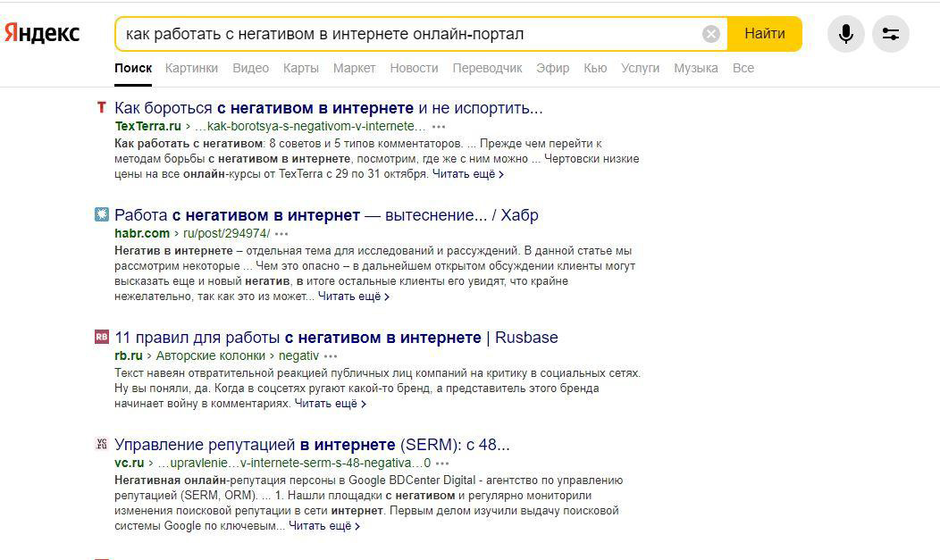Click the TexTerra.ru domain link

[148, 126]
